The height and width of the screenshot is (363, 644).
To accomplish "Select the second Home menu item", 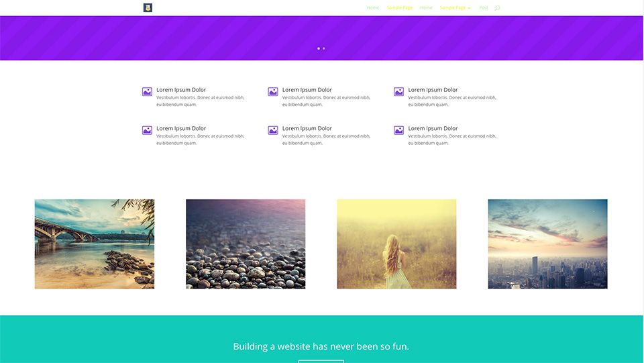I will click(x=426, y=8).
